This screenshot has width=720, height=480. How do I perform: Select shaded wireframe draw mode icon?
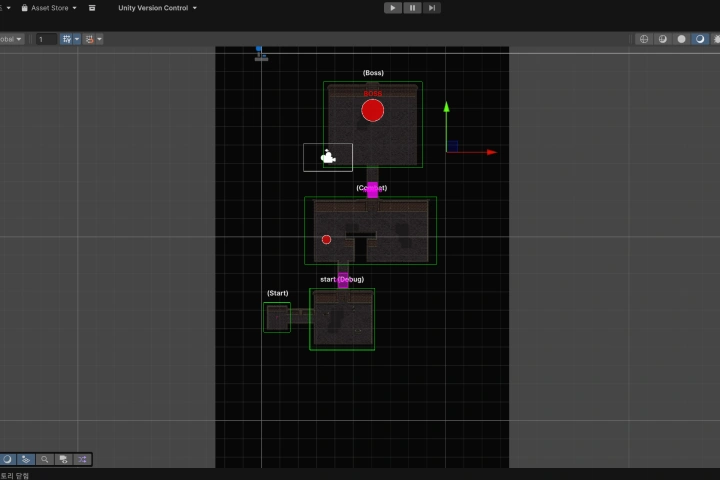pyautogui.click(x=663, y=39)
